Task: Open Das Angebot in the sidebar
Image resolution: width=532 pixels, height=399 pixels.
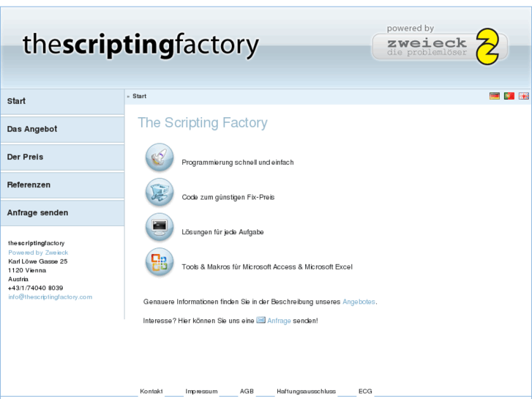Action: (62, 129)
